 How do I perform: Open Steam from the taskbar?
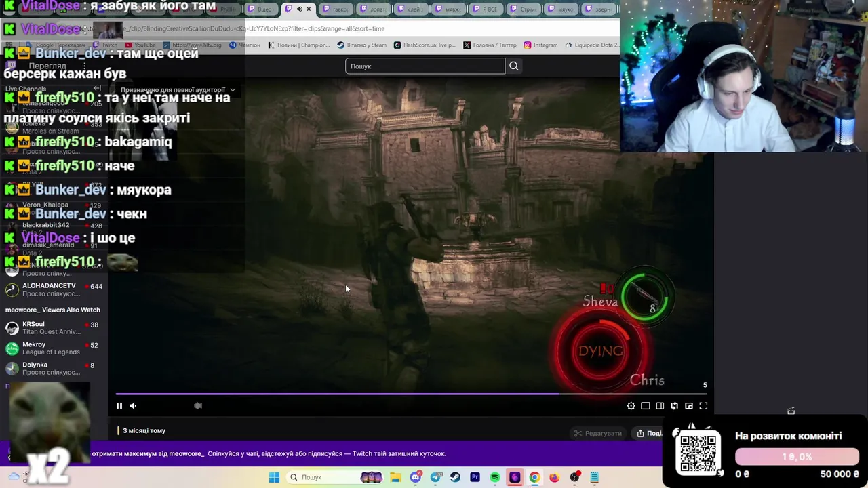[x=455, y=477]
